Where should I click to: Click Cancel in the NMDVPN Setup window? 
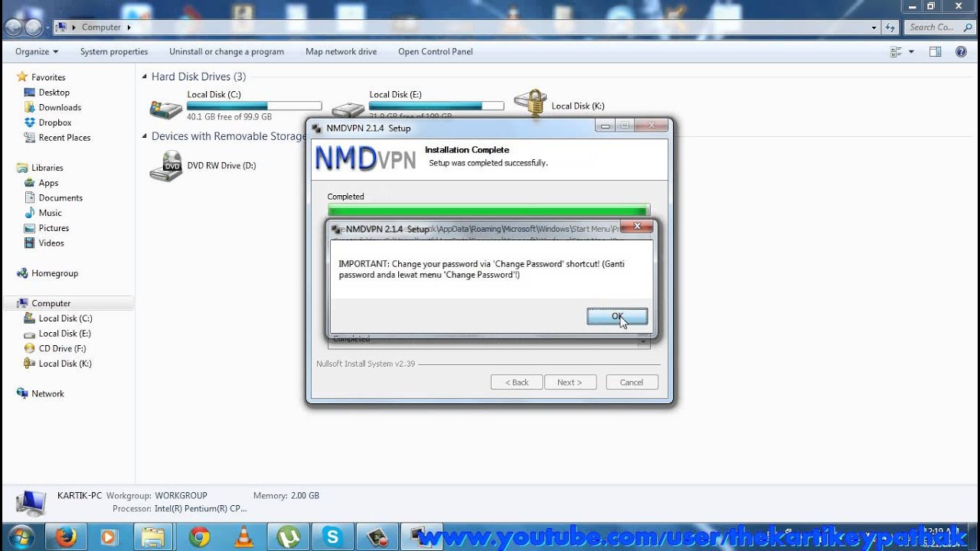[632, 382]
